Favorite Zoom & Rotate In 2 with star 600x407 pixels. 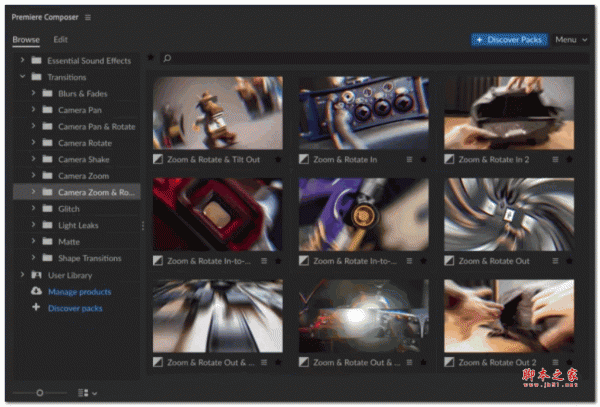569,160
